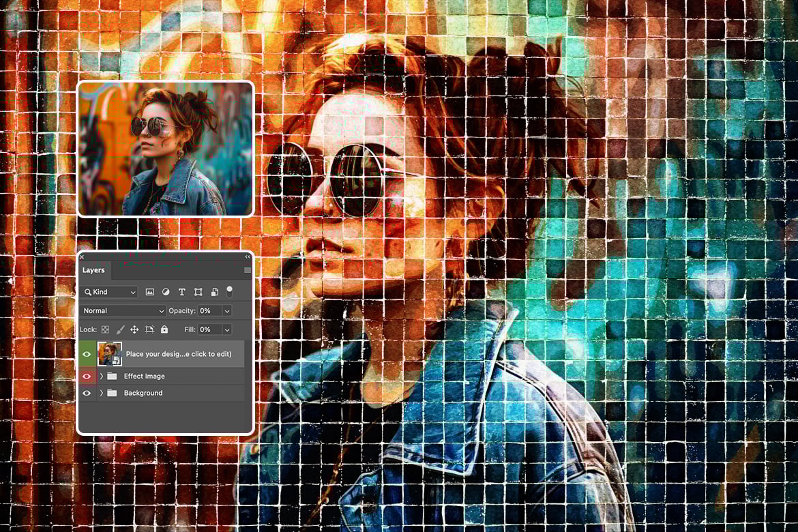Click the Opacity label
Viewport: 798px width, 532px height.
(x=181, y=310)
